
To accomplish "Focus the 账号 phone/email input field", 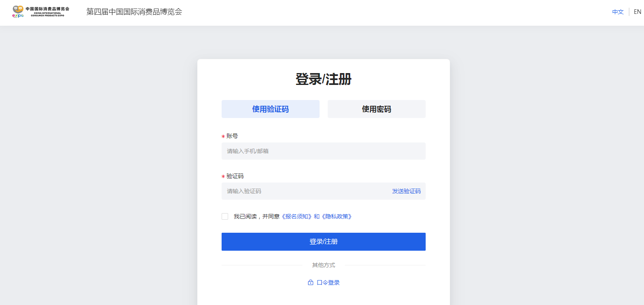I will click(324, 151).
